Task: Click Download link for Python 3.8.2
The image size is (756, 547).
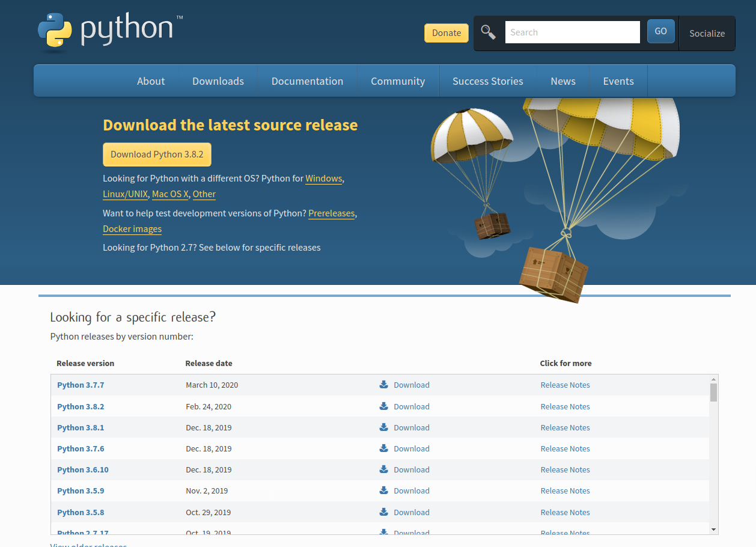Action: (x=412, y=406)
